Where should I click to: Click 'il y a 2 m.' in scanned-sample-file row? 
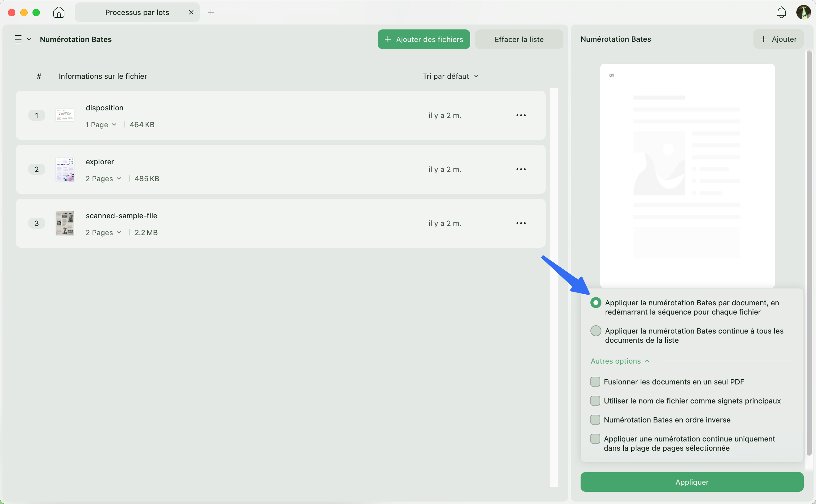point(445,223)
